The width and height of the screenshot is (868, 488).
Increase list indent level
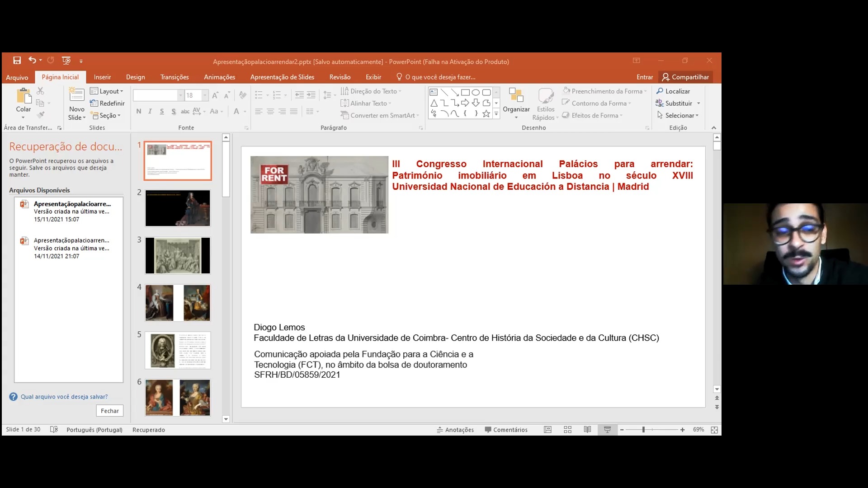coord(311,95)
